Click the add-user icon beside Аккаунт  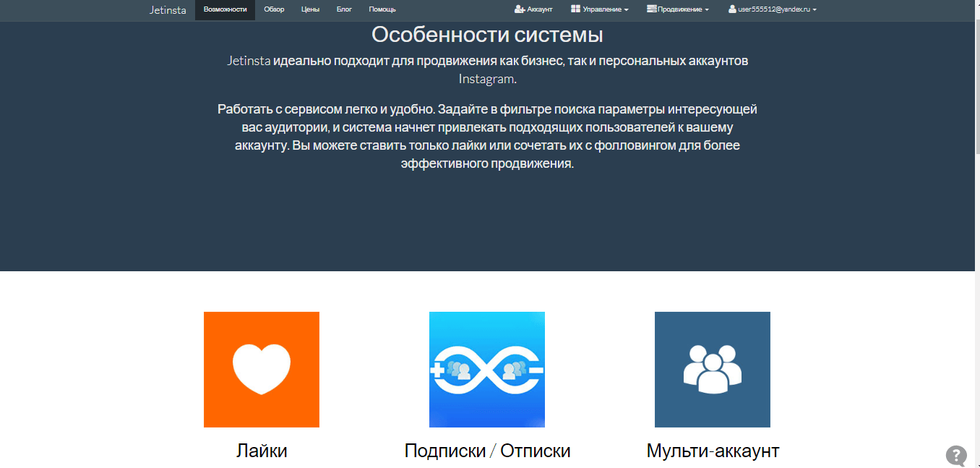pyautogui.click(x=520, y=9)
